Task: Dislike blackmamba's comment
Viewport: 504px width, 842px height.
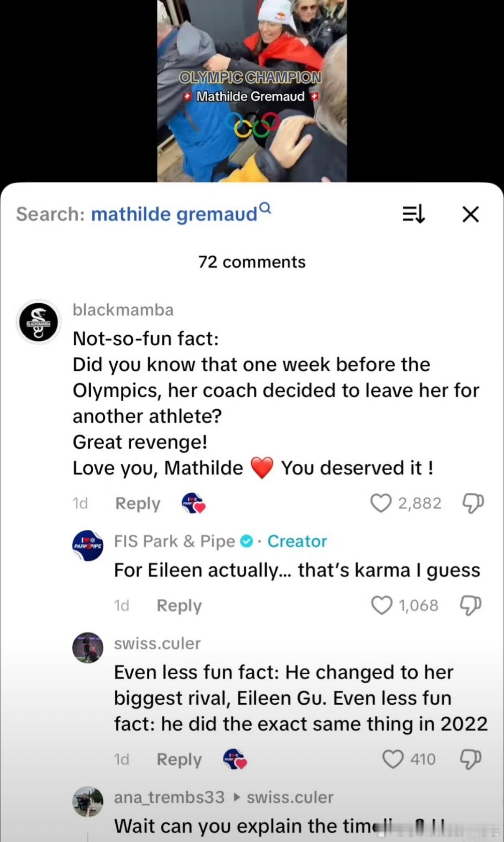Action: 473,503
